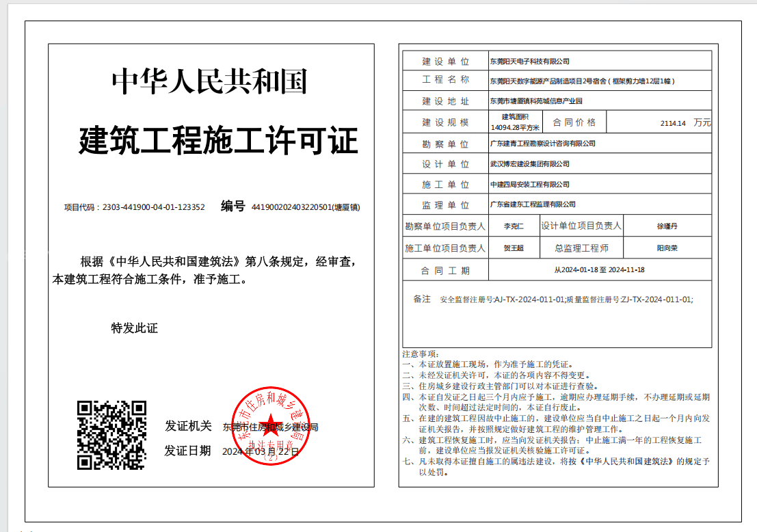Click the red star inside the seal

[x=271, y=425]
